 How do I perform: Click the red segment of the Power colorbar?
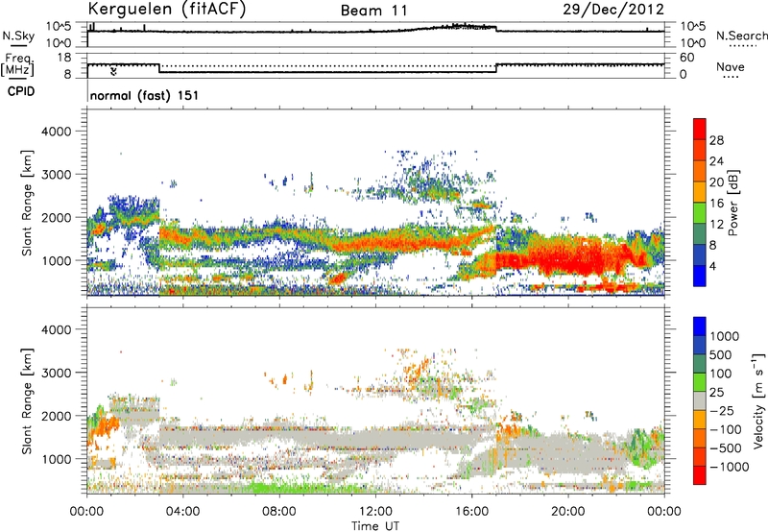click(x=700, y=129)
